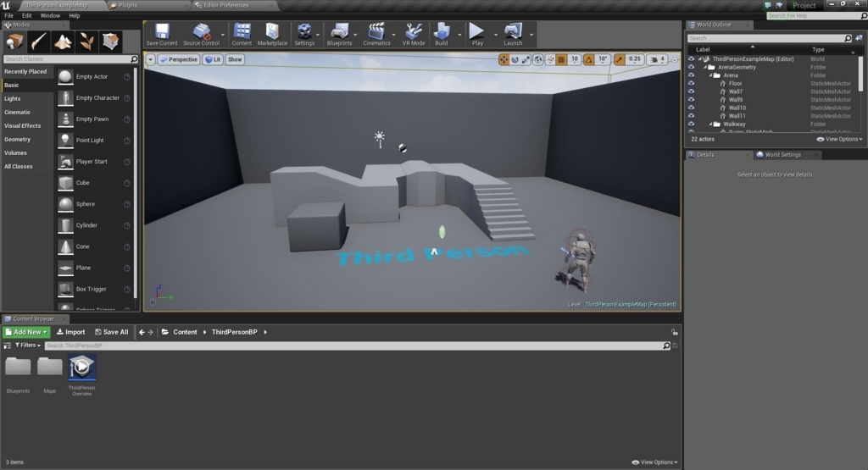Select the Foliage mode icon
Image resolution: width=868 pixels, height=470 pixels.
click(86, 41)
